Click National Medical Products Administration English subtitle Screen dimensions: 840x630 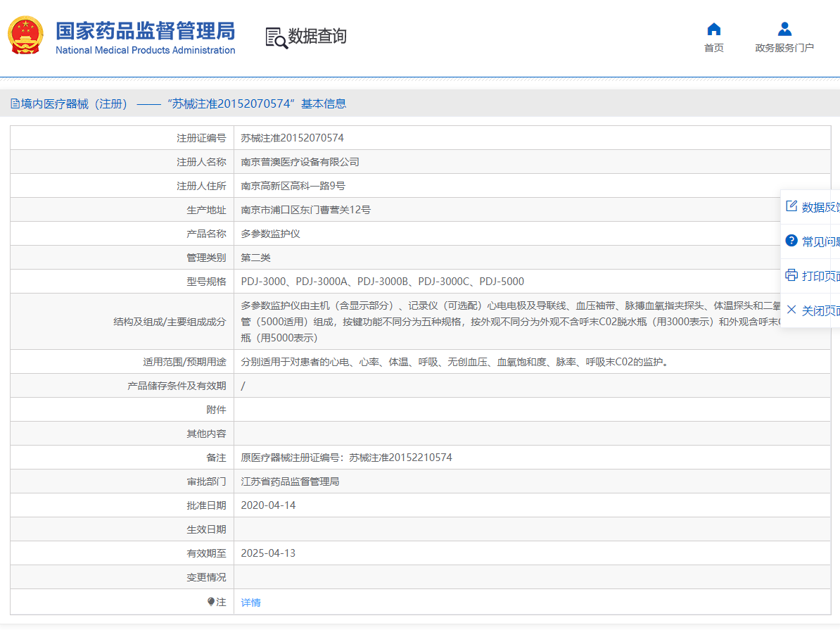(145, 50)
